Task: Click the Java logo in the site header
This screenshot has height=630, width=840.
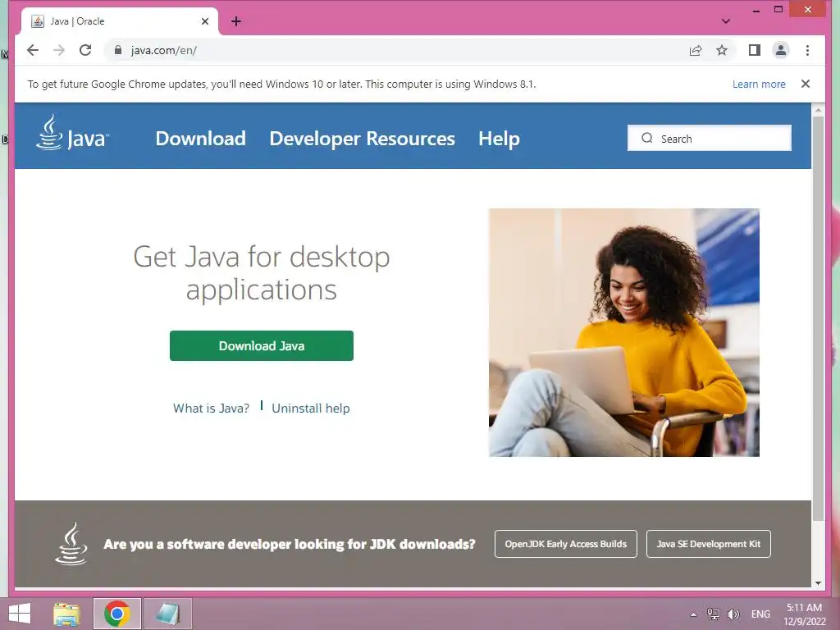Action: (73, 134)
